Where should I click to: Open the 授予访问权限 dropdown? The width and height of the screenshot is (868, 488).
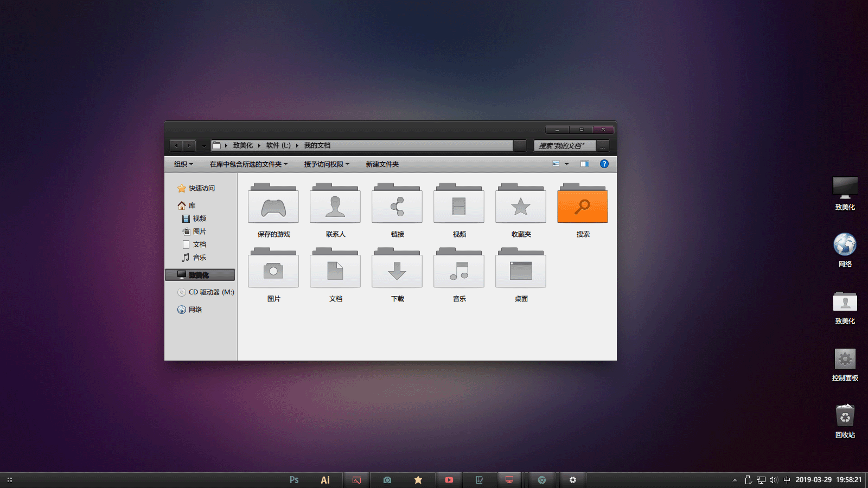click(327, 164)
